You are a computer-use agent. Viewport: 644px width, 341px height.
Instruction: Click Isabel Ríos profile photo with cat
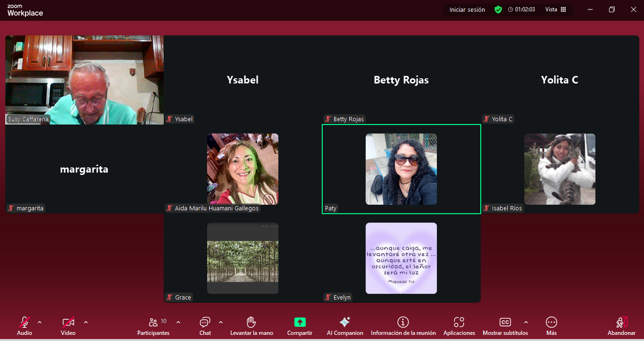click(x=560, y=169)
